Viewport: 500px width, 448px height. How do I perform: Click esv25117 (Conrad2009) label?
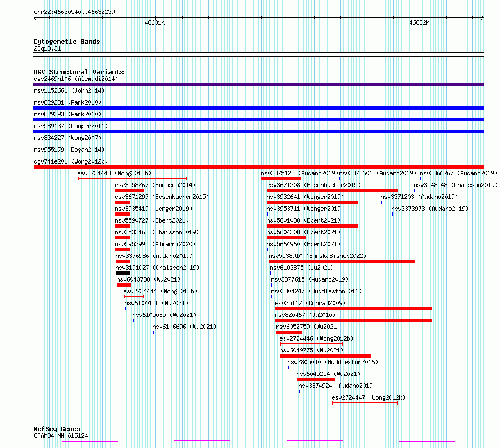[310, 303]
